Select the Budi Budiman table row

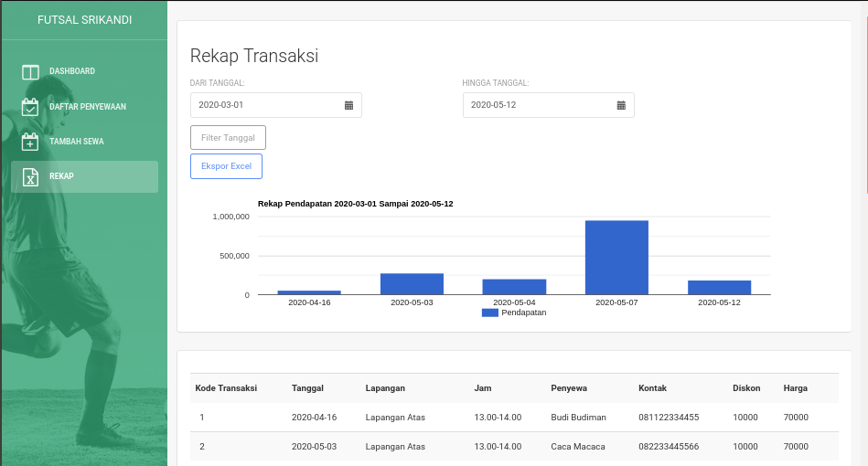(x=514, y=418)
